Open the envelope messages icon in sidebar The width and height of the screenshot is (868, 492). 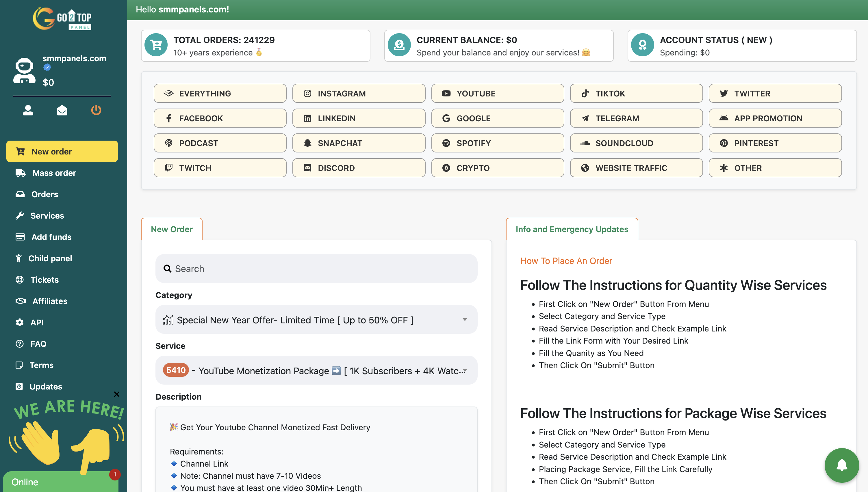click(x=62, y=110)
